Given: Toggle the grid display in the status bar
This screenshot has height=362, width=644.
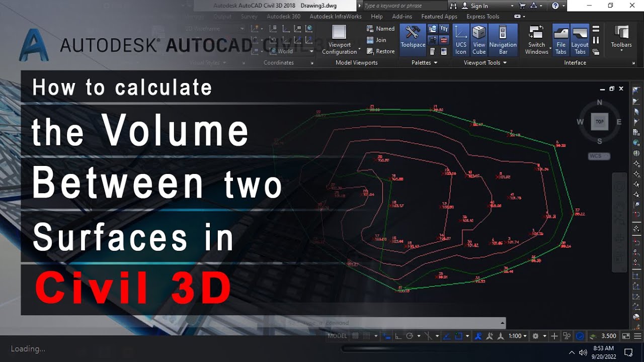Looking at the screenshot, I should click(x=356, y=336).
